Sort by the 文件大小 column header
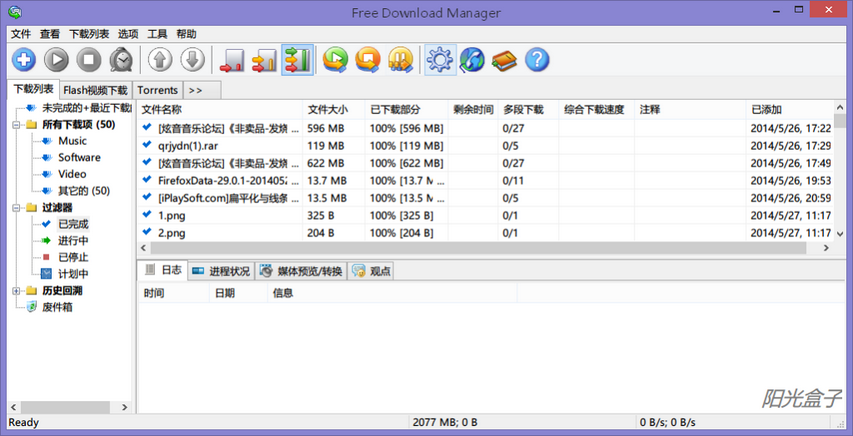853x436 pixels. point(333,109)
